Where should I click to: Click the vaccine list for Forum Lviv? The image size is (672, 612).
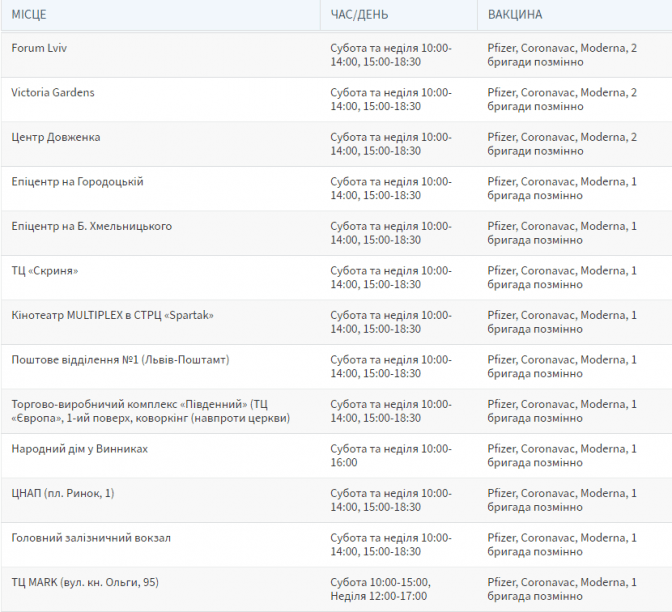coord(562,55)
